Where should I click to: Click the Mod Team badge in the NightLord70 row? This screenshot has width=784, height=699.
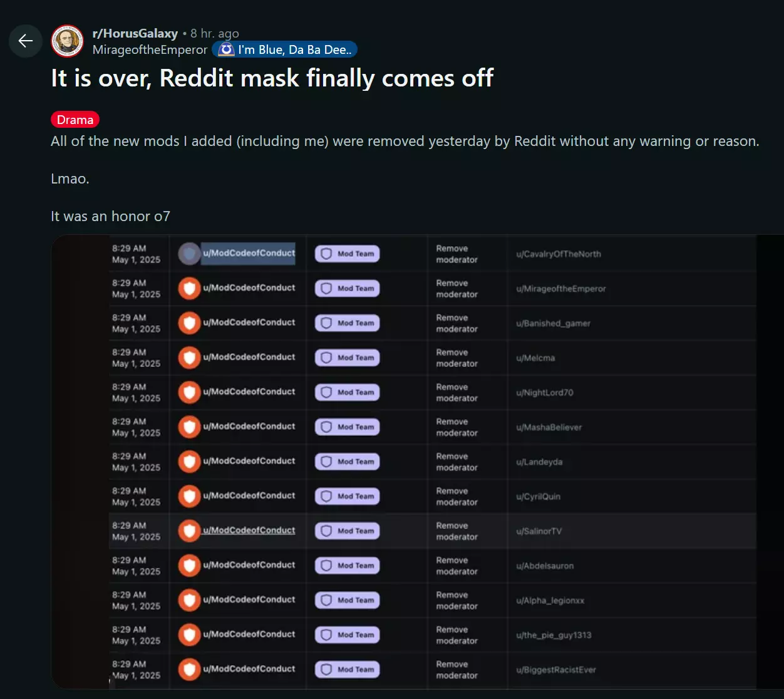click(348, 392)
